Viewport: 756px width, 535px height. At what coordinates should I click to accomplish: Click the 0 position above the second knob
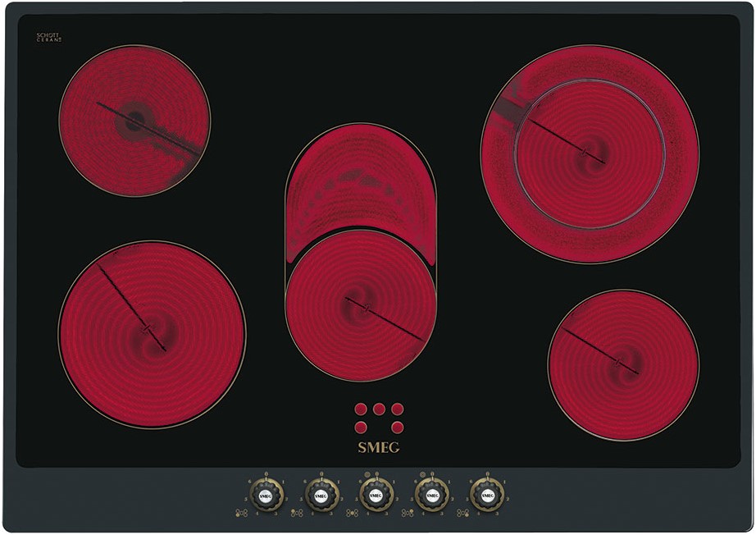coord(321,473)
